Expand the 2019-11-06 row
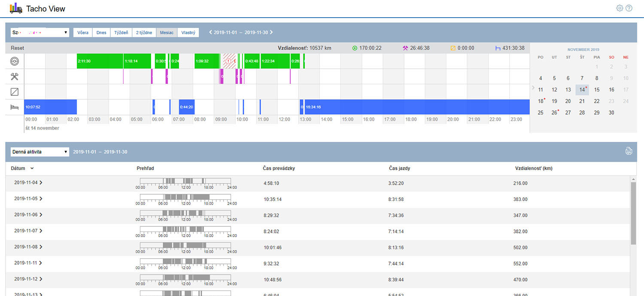This screenshot has height=296, width=644. pyautogui.click(x=41, y=215)
